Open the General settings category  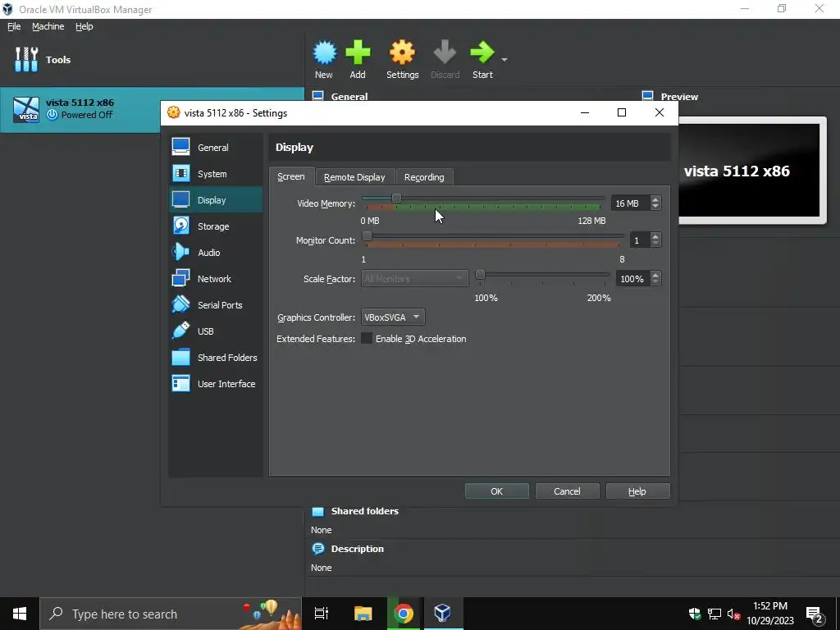click(x=216, y=148)
